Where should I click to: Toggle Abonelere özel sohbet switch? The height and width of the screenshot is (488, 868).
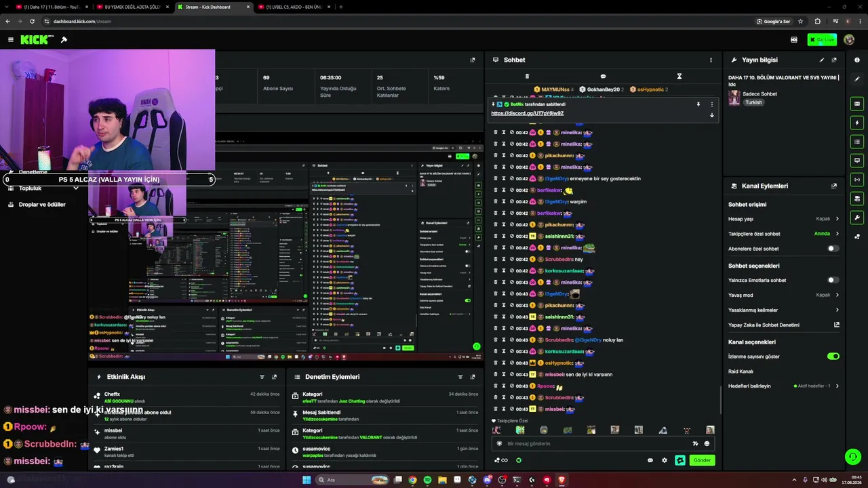tap(833, 249)
